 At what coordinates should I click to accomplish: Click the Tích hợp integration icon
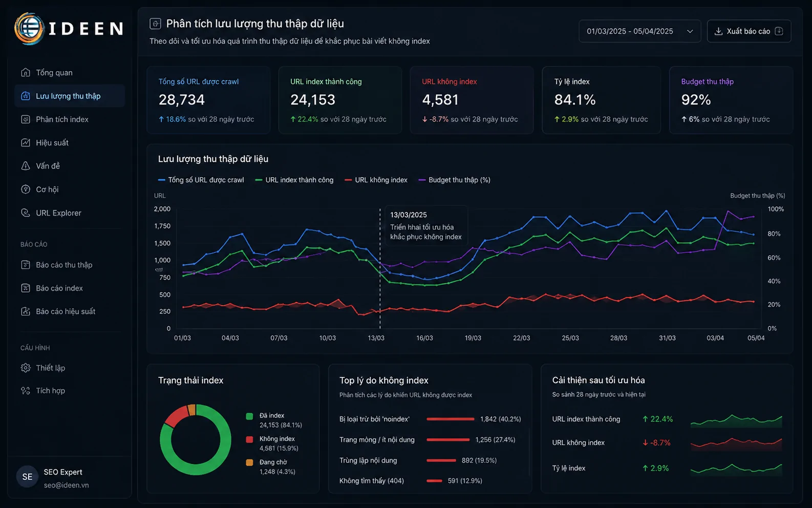point(26,391)
